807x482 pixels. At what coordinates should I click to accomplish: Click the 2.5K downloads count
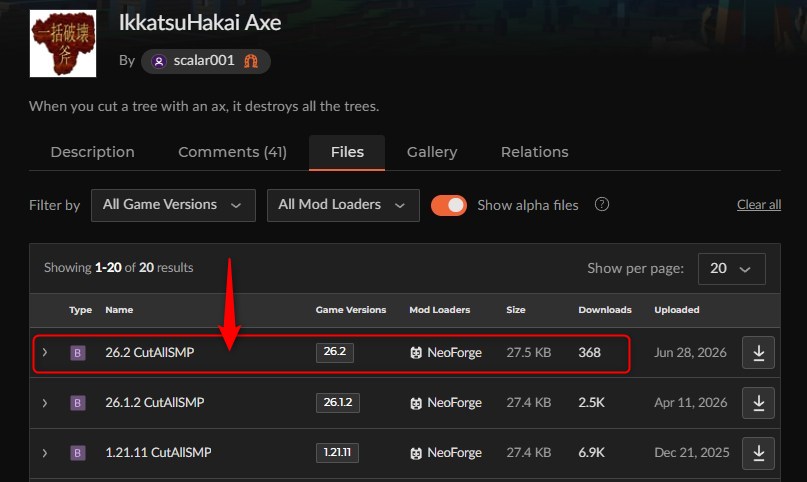click(x=591, y=402)
